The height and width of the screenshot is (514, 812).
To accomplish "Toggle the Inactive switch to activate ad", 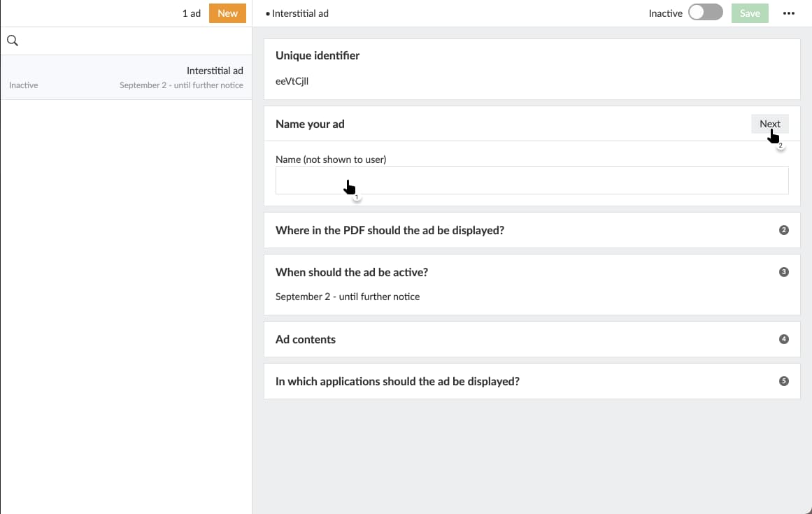I will [x=705, y=13].
